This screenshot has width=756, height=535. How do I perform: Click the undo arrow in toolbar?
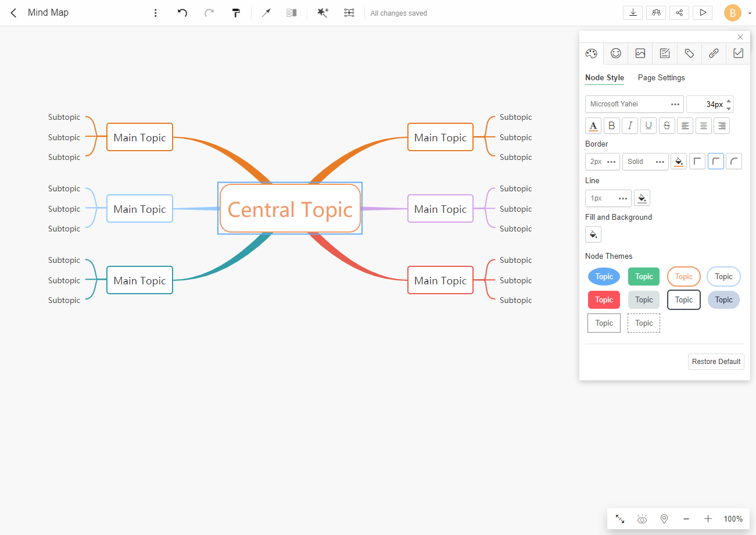click(x=182, y=13)
